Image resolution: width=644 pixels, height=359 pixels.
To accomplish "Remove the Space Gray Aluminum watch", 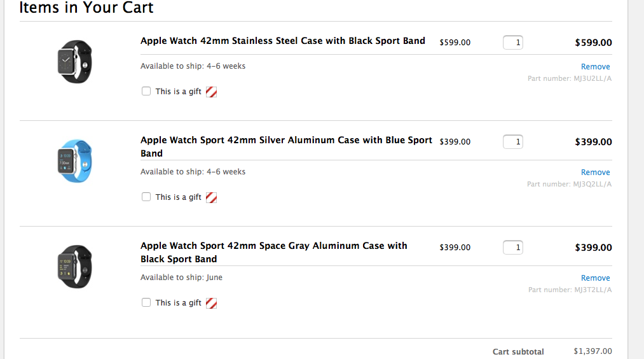I will pyautogui.click(x=595, y=278).
